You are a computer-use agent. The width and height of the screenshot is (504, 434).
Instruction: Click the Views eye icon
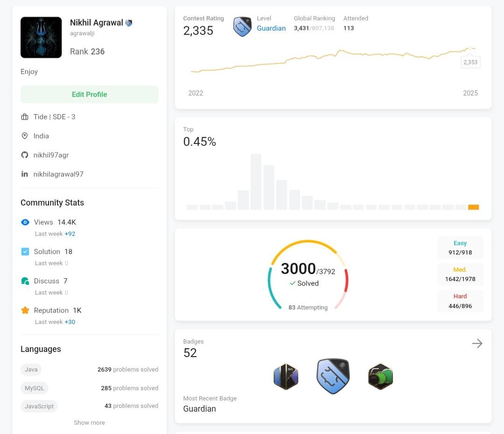point(25,222)
